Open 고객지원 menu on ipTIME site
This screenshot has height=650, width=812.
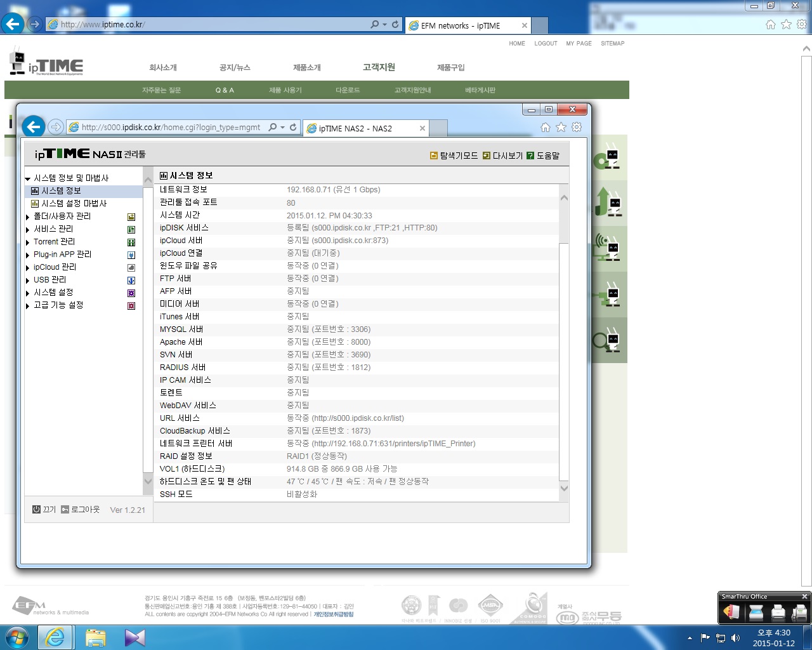point(379,67)
